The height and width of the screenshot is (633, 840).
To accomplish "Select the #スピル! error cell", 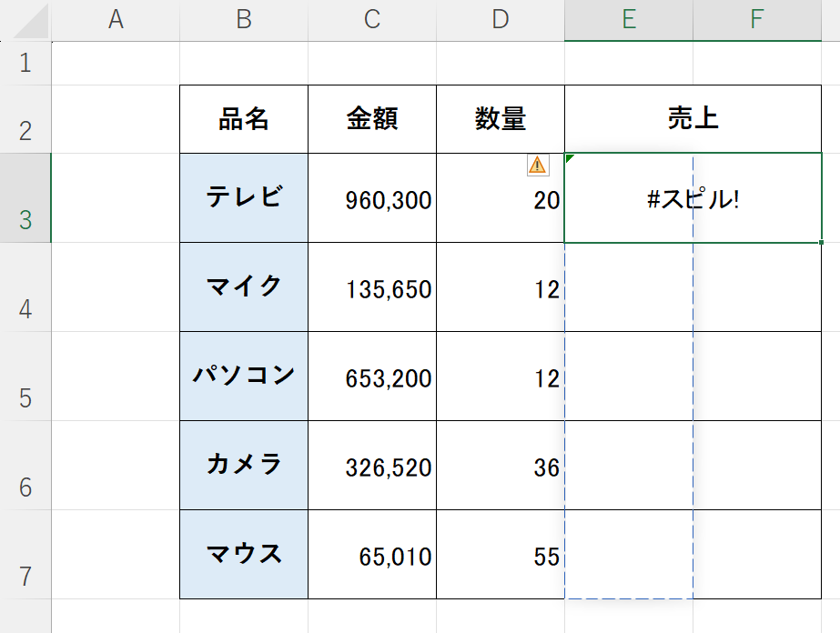I will pyautogui.click(x=693, y=198).
